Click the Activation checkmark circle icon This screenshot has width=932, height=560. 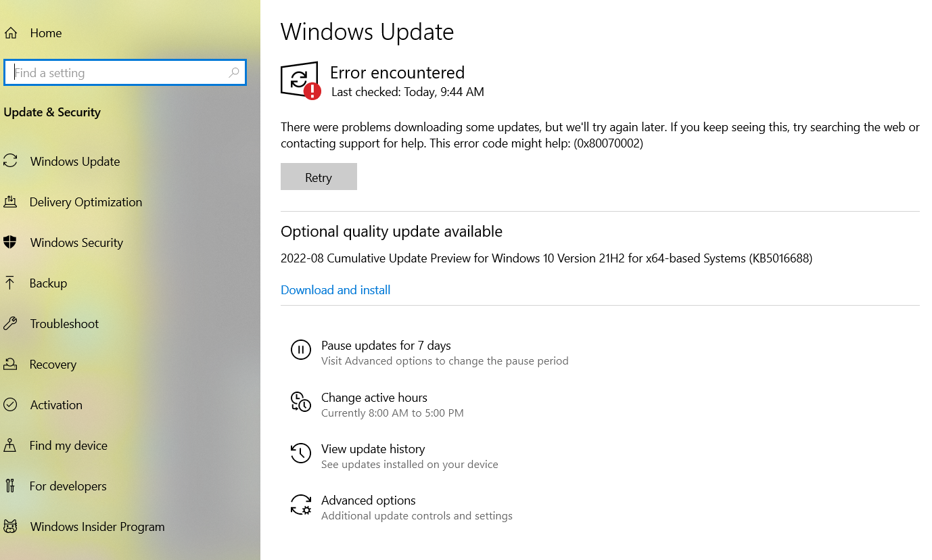coord(10,404)
